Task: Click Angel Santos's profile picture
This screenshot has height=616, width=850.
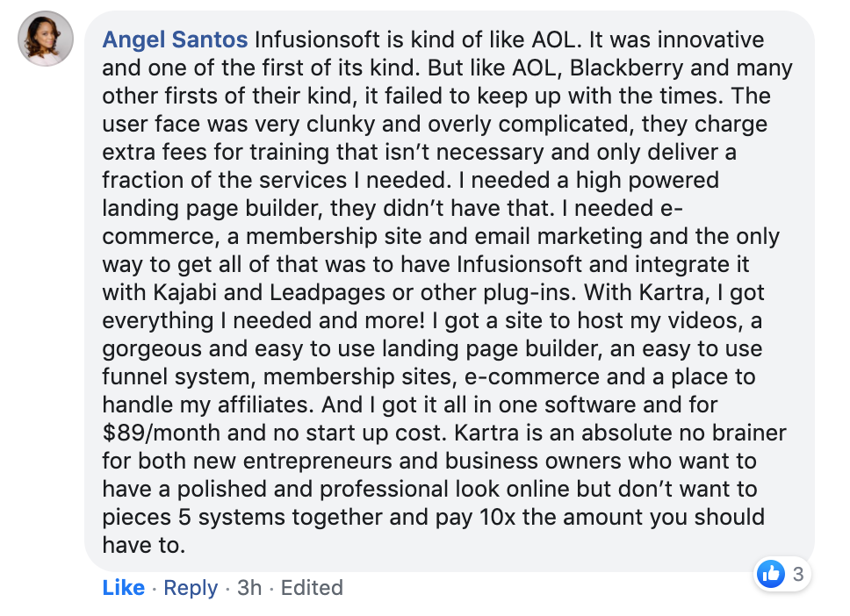Action: coord(46,39)
